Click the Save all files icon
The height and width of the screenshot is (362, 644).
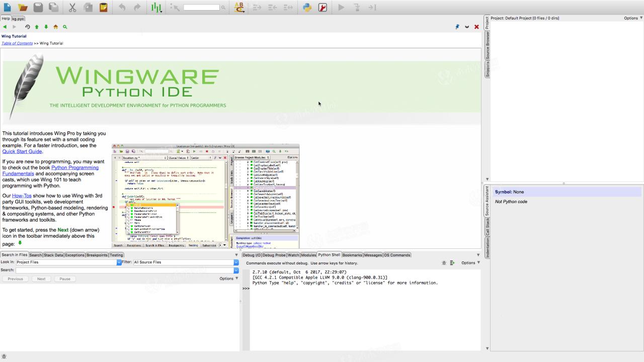[53, 8]
